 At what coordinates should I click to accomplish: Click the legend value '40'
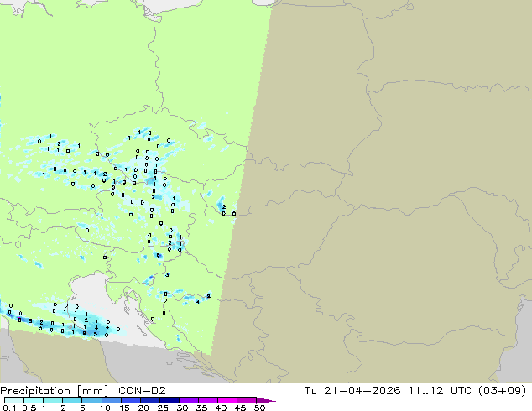point(221,408)
